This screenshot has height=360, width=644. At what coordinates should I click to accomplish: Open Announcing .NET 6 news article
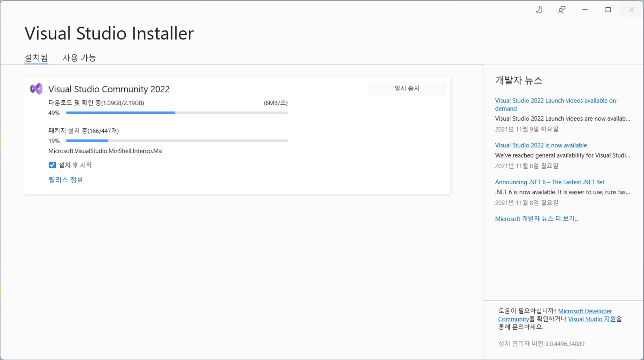pyautogui.click(x=550, y=182)
